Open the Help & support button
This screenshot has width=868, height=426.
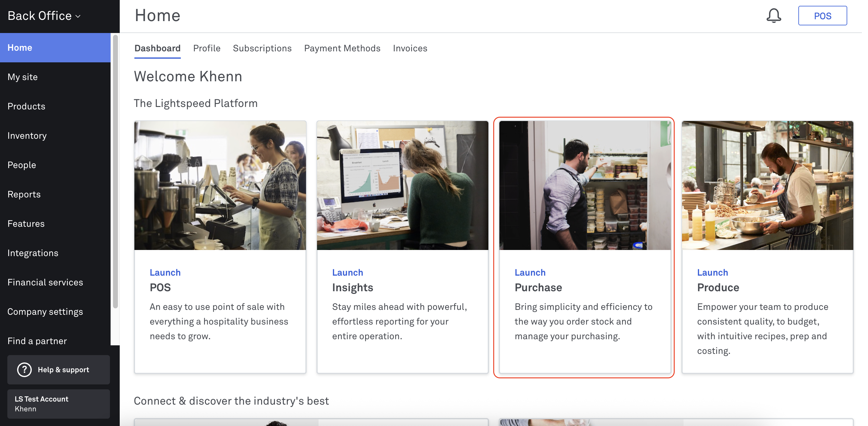pos(59,370)
